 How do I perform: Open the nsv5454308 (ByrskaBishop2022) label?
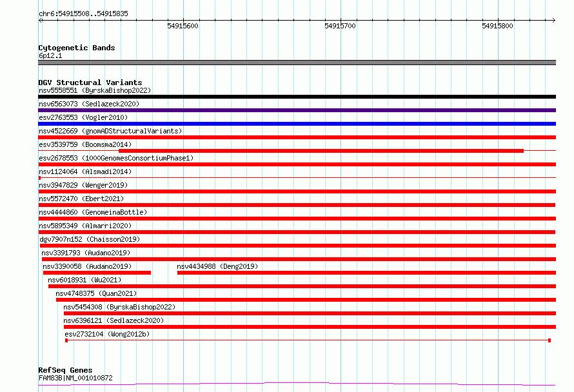click(x=119, y=307)
